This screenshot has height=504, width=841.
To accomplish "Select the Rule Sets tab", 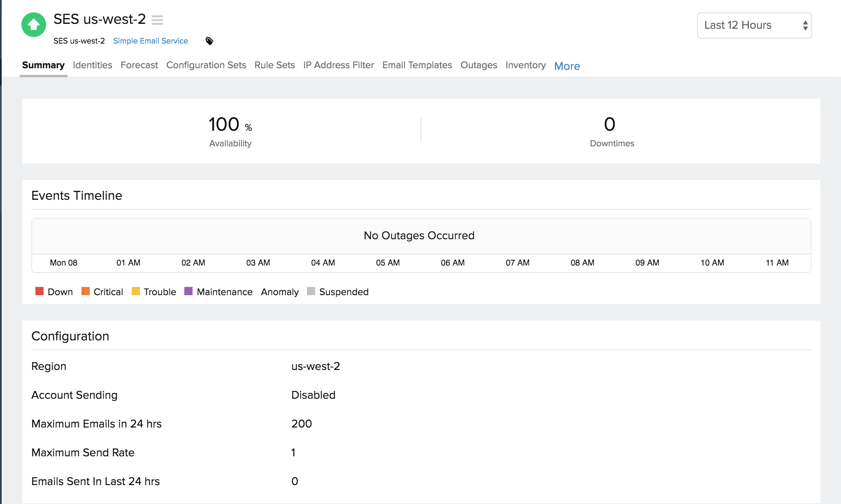I will tap(274, 65).
